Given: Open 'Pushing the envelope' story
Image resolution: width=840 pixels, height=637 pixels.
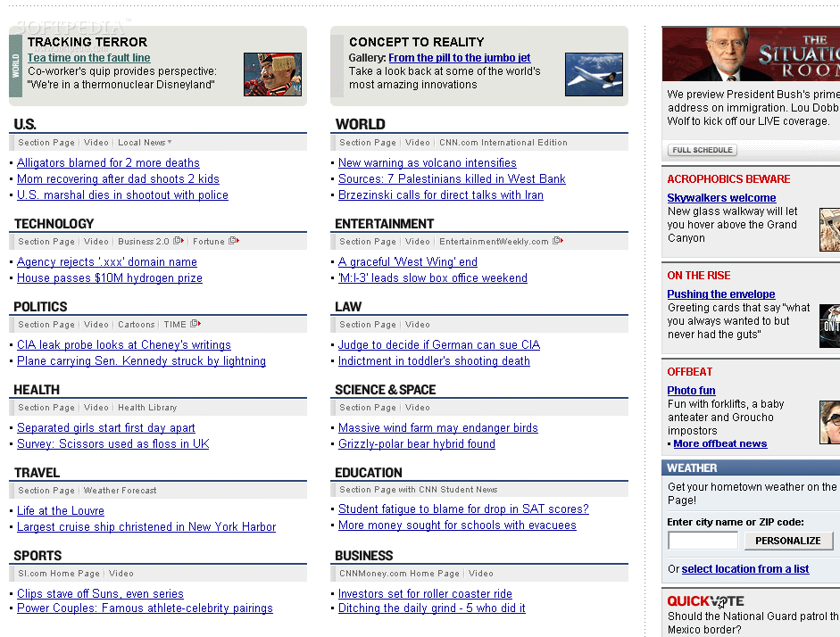Looking at the screenshot, I should (721, 294).
